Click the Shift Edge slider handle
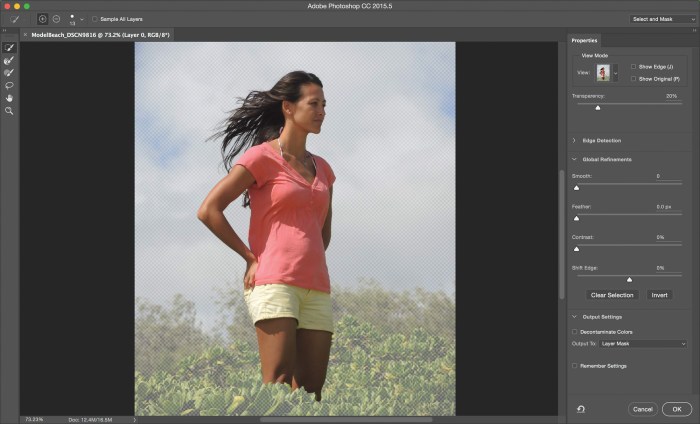Viewport: 700px width, 424px height. (x=629, y=279)
